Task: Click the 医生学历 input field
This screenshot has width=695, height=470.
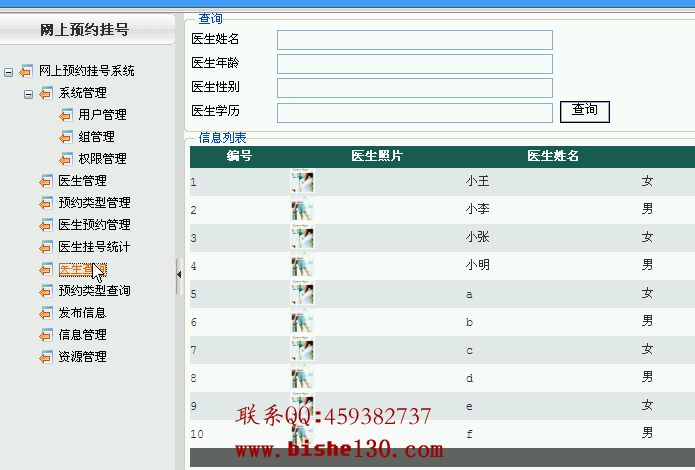Action: [414, 112]
